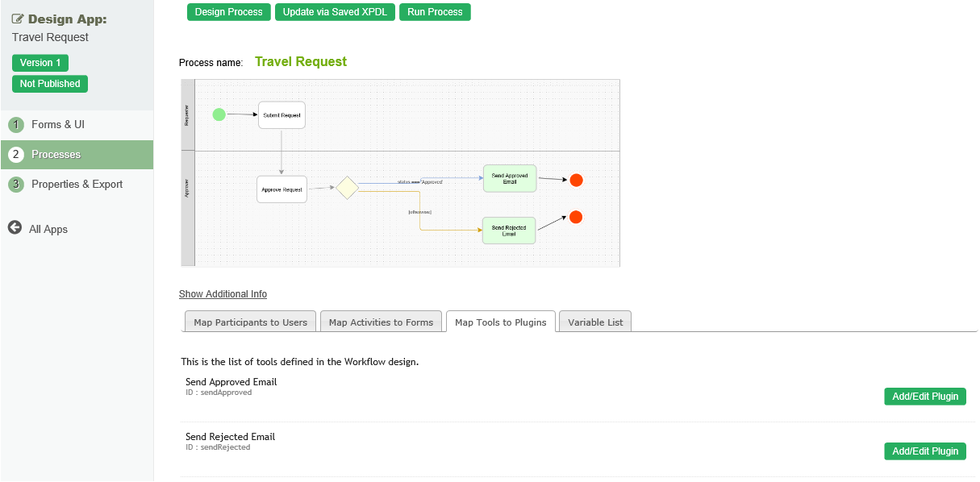
Task: Click Add/Edit Plugin for Send Approved Email
Action: coord(924,396)
